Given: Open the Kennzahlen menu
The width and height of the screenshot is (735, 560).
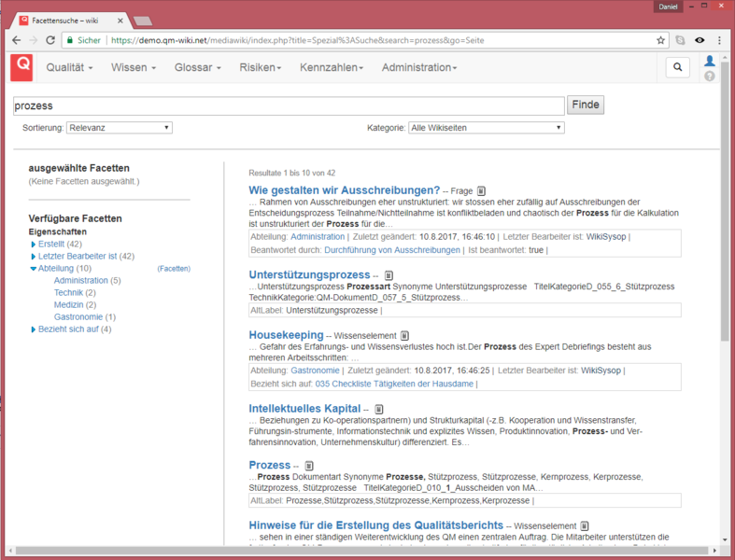Looking at the screenshot, I should [331, 67].
